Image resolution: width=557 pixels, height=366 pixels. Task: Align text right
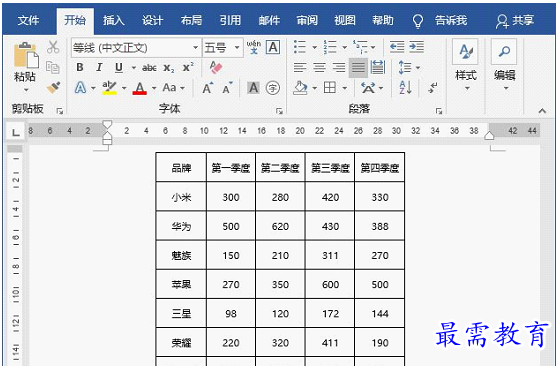point(339,68)
